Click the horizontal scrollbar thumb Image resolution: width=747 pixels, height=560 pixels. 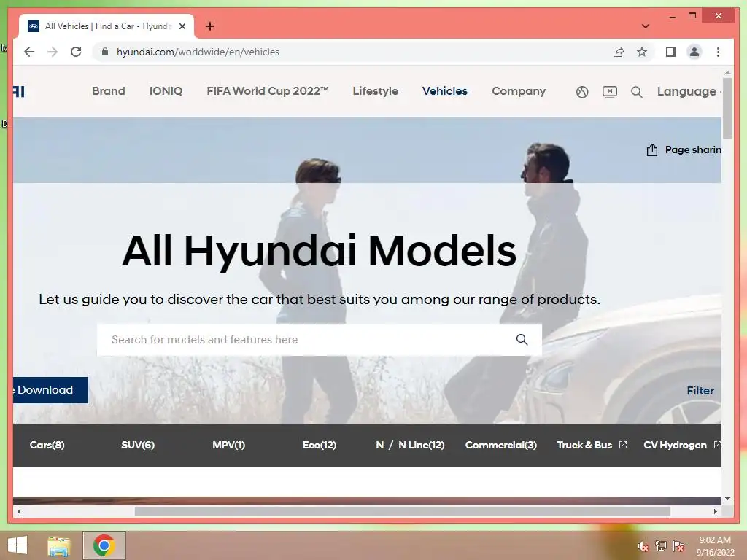tap(403, 511)
